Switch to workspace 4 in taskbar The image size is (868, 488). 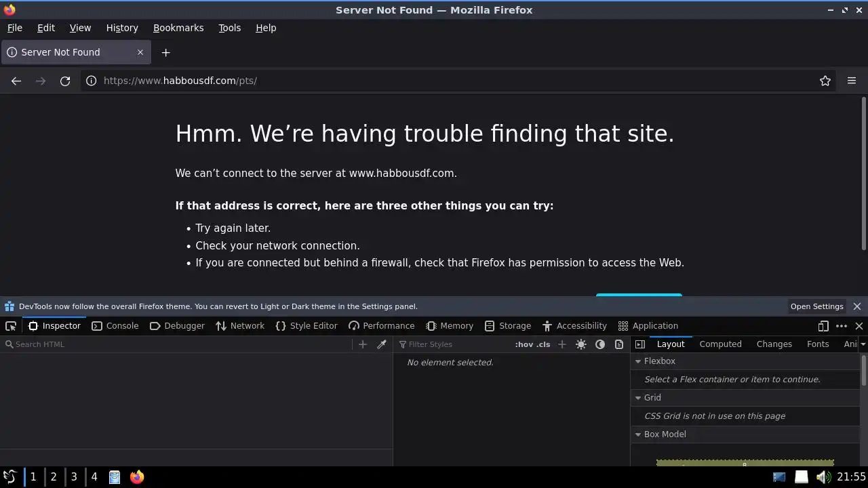[94, 477]
